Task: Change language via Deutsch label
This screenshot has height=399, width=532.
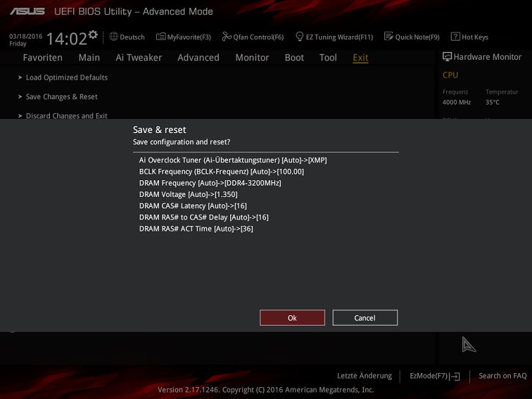Action: [x=132, y=37]
